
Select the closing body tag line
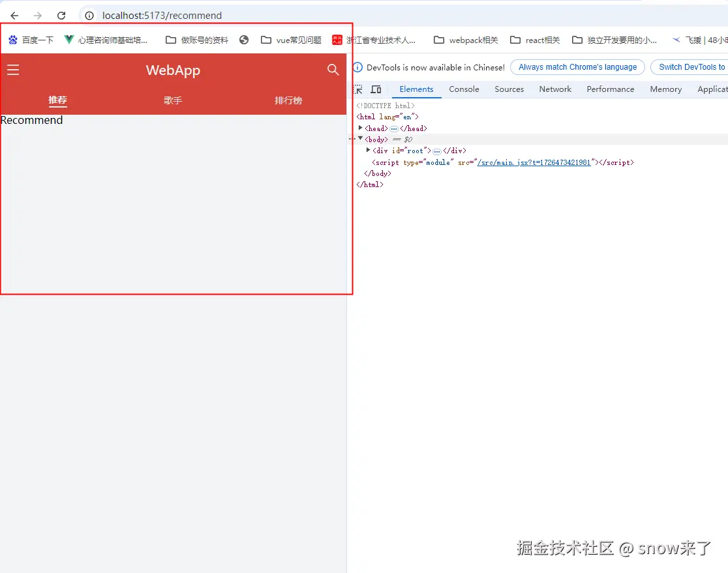point(378,173)
